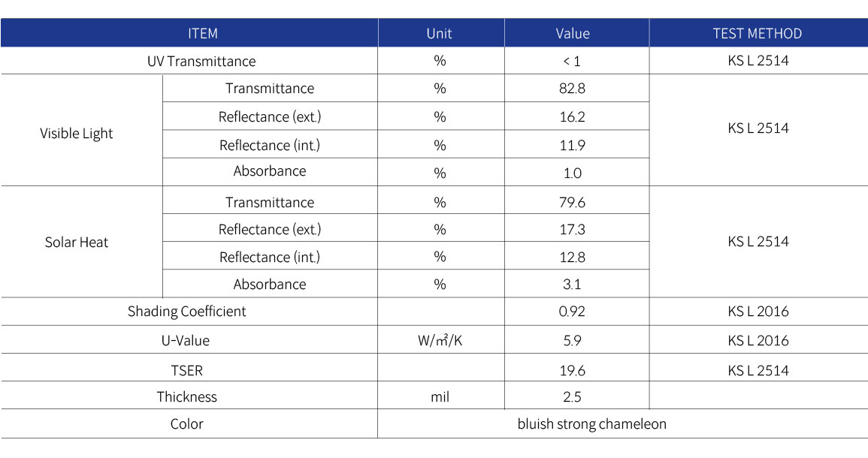Viewport: 868px width, 458px height.
Task: Click the 16.2 reflectance value
Action: tap(573, 116)
